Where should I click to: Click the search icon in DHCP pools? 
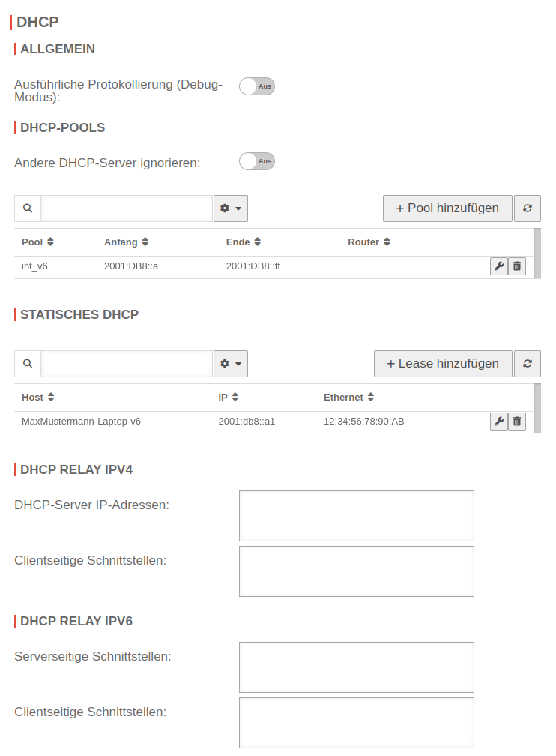pos(28,208)
